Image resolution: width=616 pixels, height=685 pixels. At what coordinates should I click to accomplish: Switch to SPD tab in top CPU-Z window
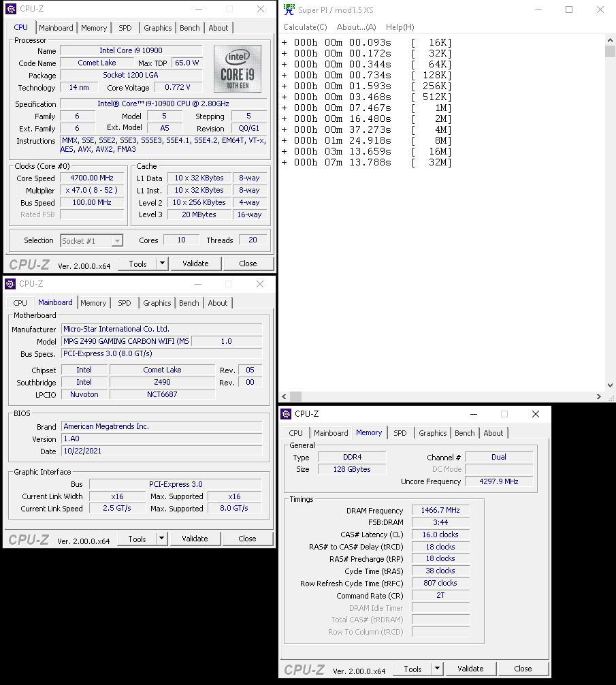tap(125, 27)
